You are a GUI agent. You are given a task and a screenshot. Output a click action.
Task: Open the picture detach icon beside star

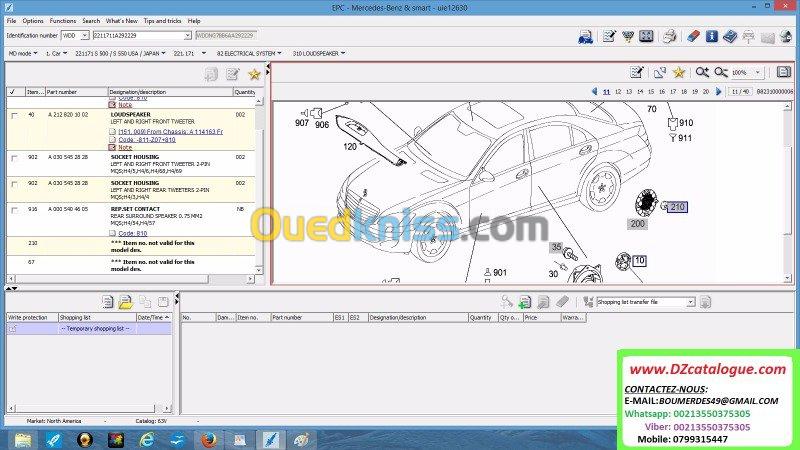[660, 72]
